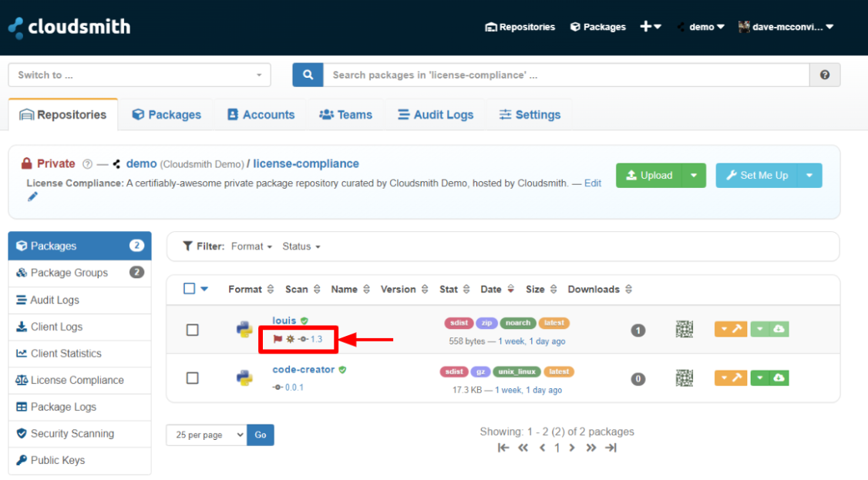The height and width of the screenshot is (480, 868).
Task: Open License Compliance in the sidebar
Action: click(79, 380)
